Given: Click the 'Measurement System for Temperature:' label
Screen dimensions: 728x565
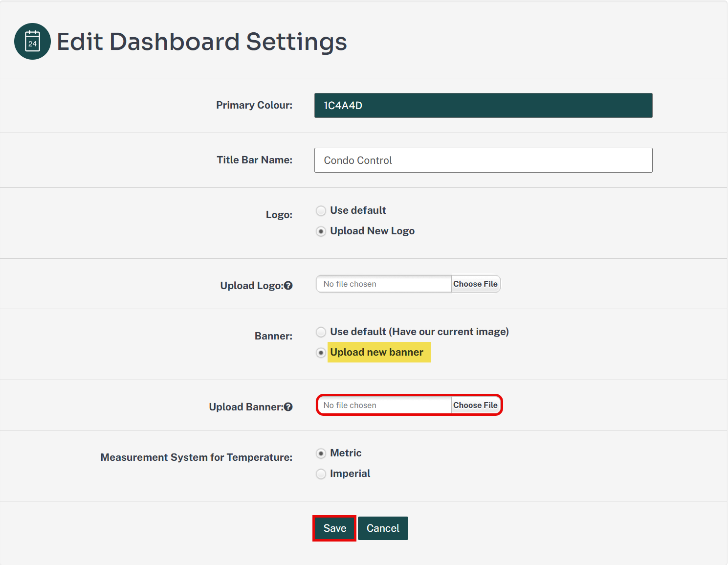Looking at the screenshot, I should pos(197,457).
